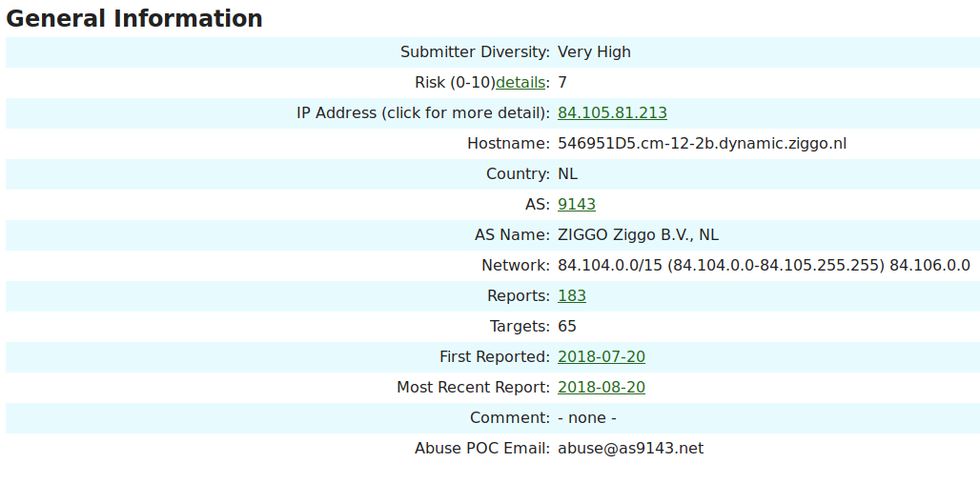980x483 pixels.
Task: Click the Hostname label
Action: 508,144
